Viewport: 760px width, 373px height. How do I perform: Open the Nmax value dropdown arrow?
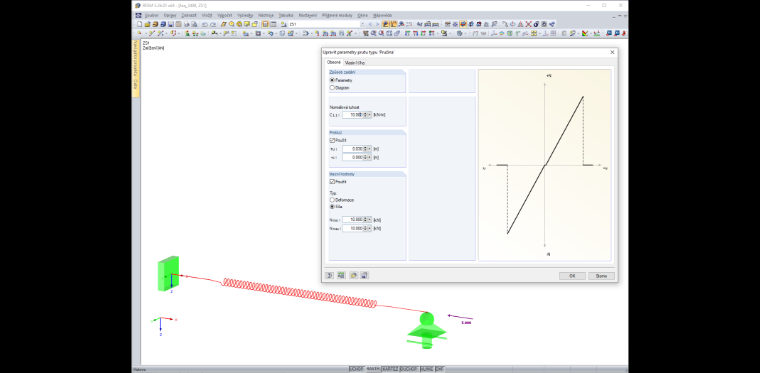point(370,228)
